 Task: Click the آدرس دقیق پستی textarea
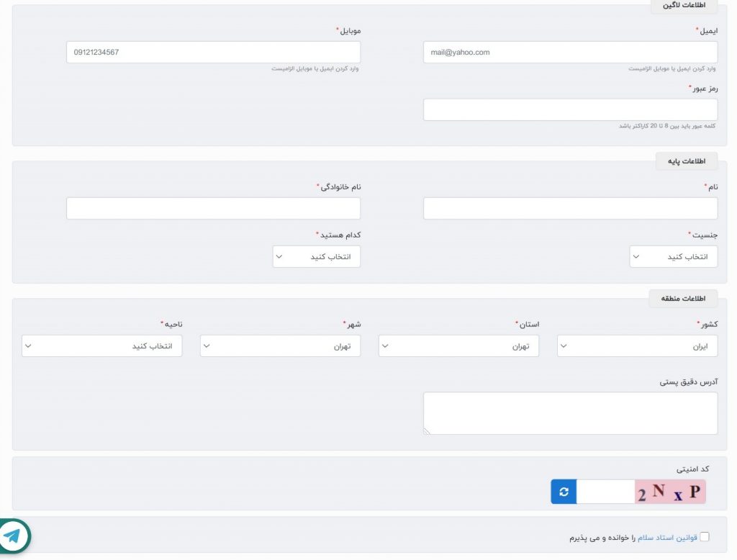point(571,413)
